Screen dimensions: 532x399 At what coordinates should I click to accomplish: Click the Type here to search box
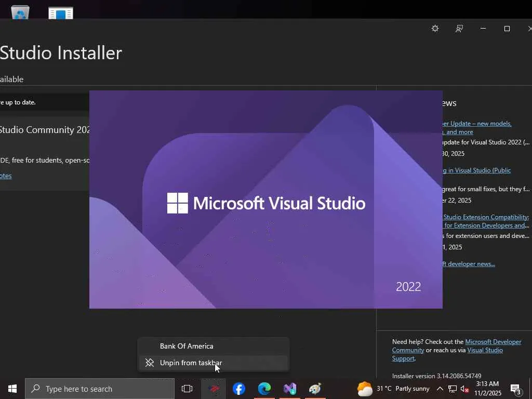click(100, 389)
